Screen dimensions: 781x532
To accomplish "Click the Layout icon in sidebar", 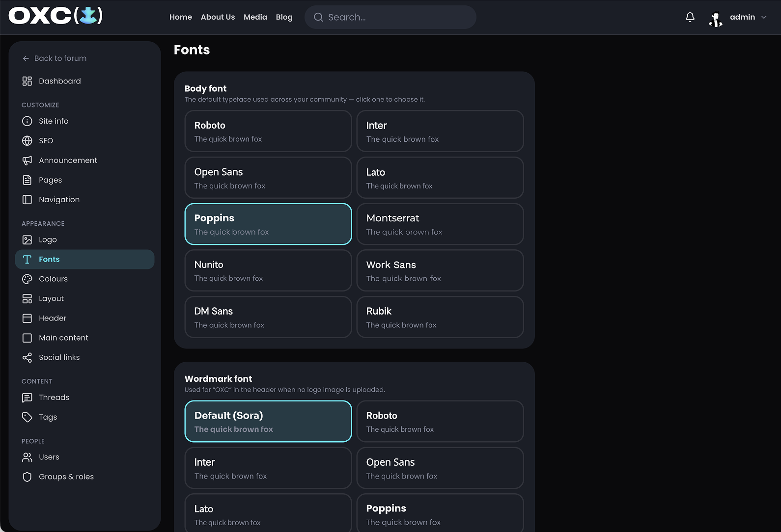I will coord(27,299).
